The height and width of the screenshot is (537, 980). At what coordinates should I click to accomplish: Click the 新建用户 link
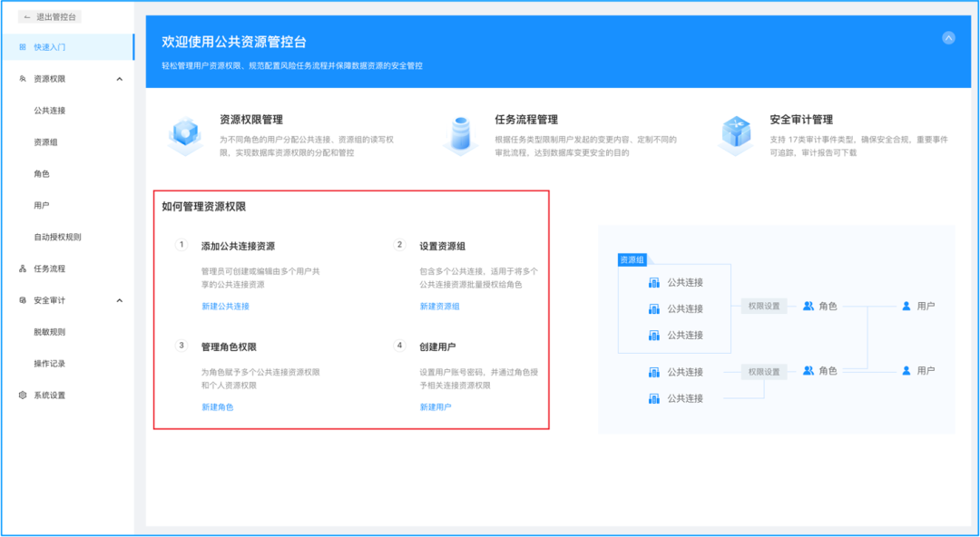coord(433,406)
